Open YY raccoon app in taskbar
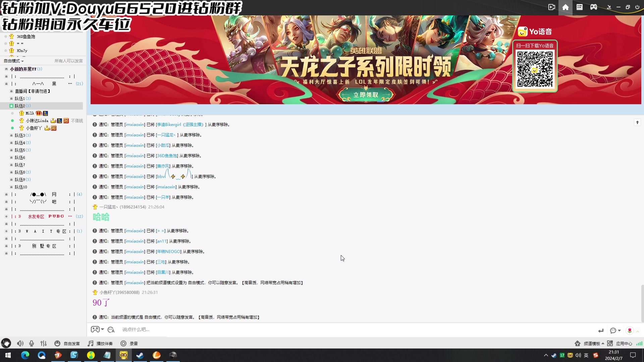 [x=123, y=355]
